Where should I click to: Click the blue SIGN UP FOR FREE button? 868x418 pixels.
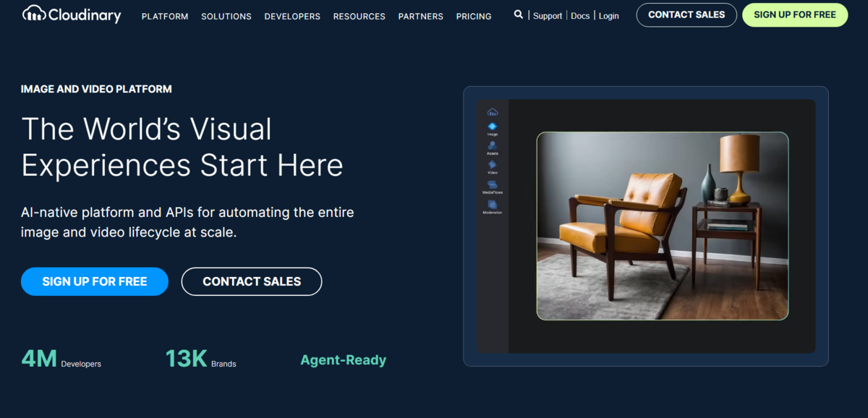coord(95,281)
